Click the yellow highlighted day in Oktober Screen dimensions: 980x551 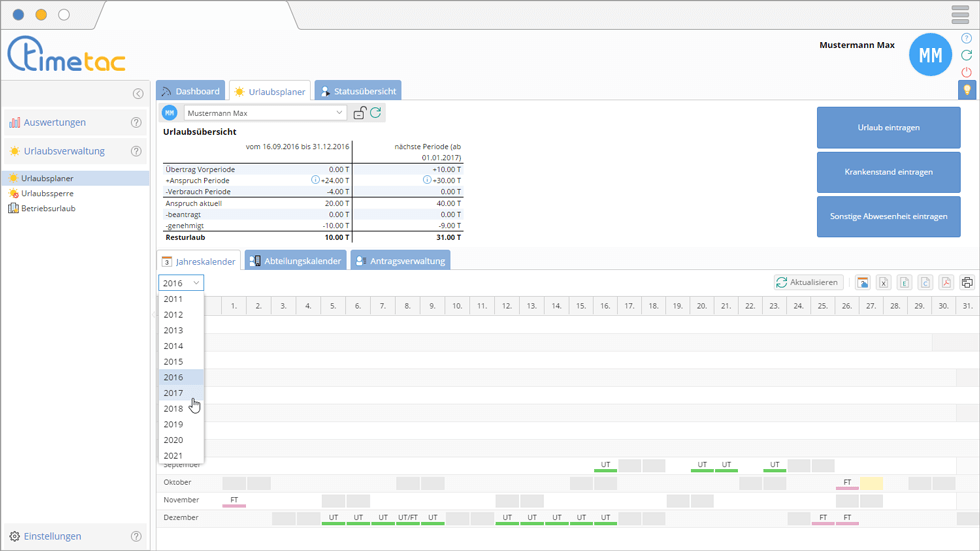[x=871, y=483]
